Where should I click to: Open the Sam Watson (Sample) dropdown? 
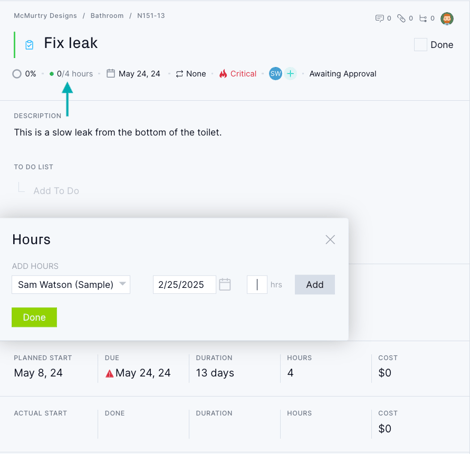coord(71,284)
